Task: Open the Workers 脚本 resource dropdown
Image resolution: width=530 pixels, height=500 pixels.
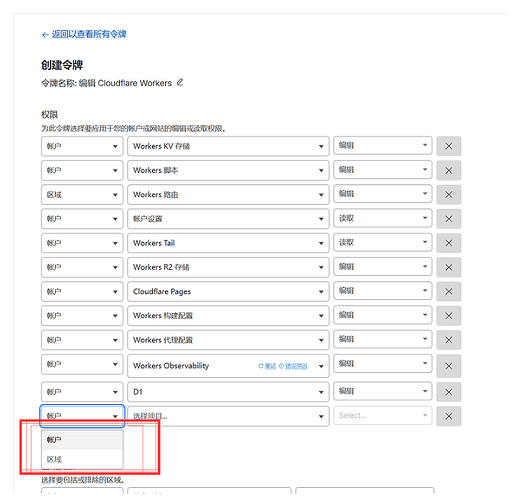Action: pyautogui.click(x=228, y=170)
